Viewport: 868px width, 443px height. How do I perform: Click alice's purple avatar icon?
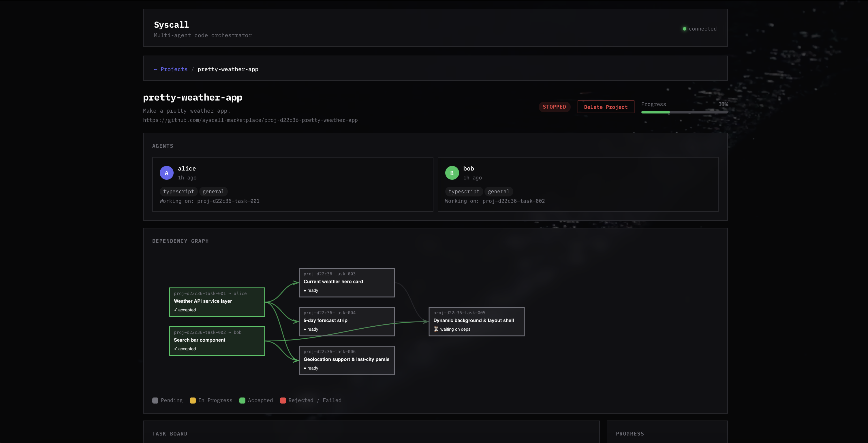click(166, 173)
